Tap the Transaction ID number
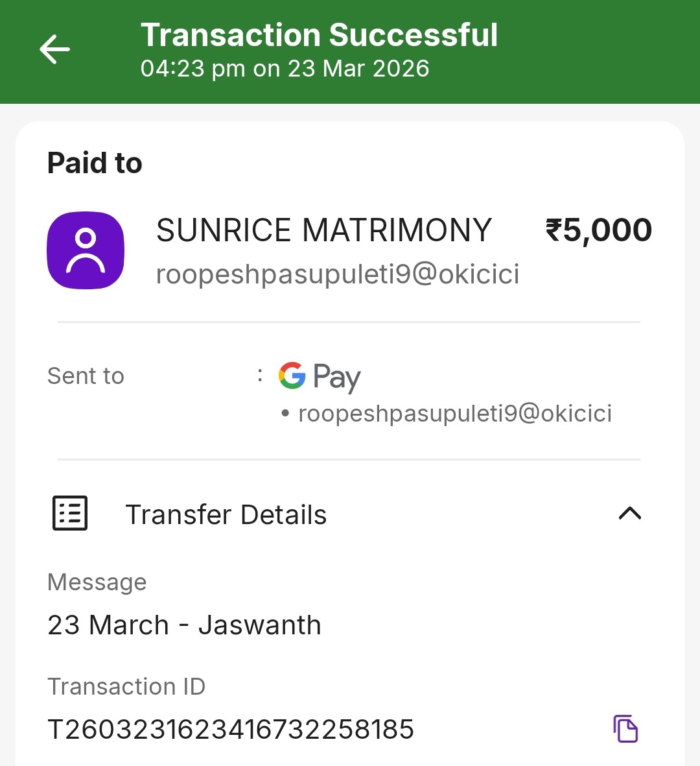 (231, 730)
